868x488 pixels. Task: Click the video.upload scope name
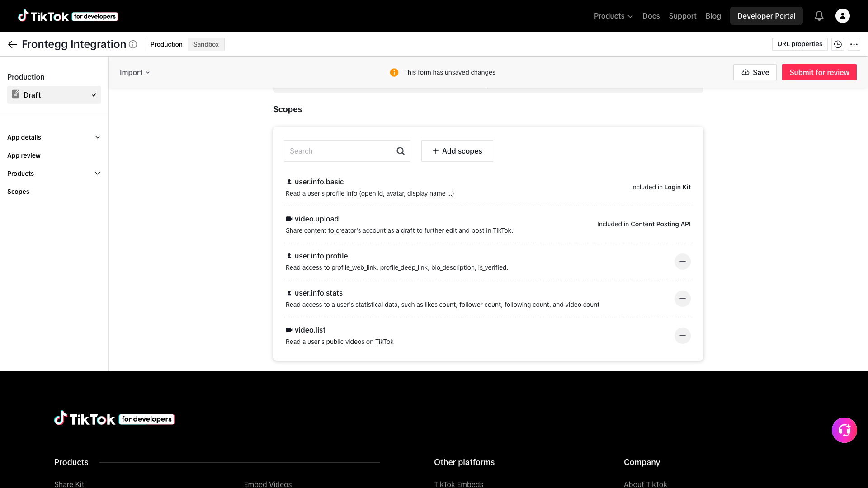point(316,219)
